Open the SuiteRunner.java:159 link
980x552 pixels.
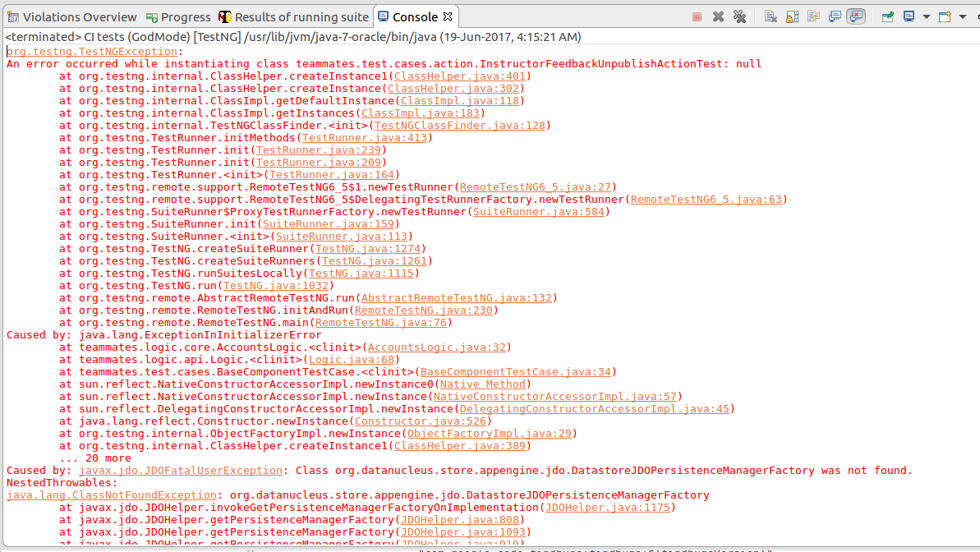329,223
